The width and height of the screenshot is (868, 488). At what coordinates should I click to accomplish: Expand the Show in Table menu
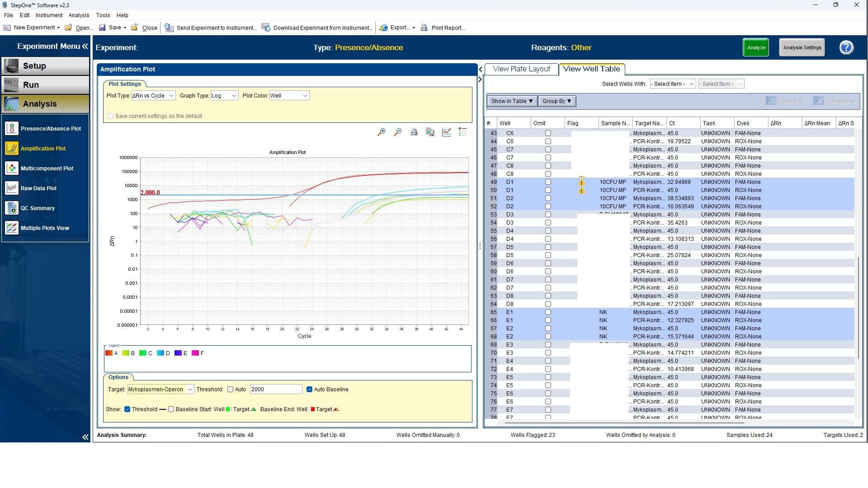tap(511, 101)
